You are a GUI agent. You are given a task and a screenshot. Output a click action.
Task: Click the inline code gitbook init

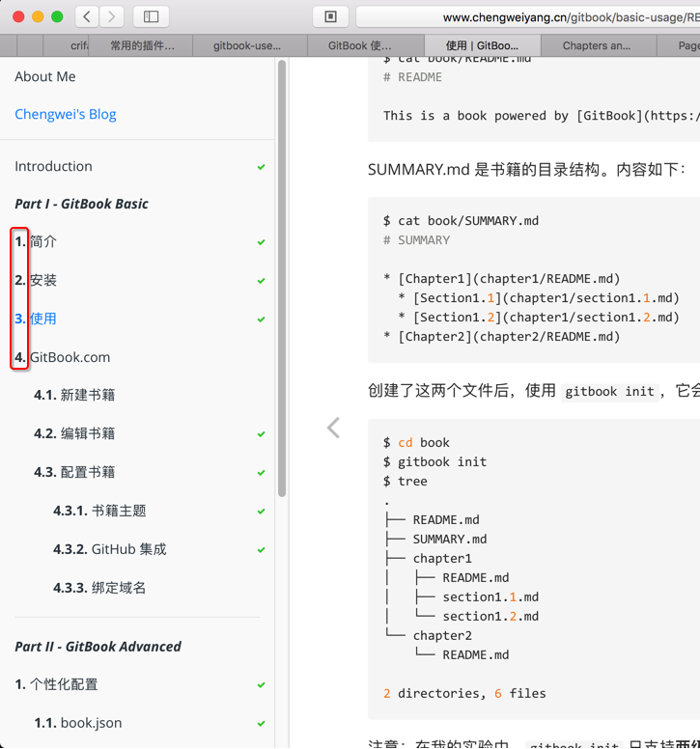click(609, 392)
